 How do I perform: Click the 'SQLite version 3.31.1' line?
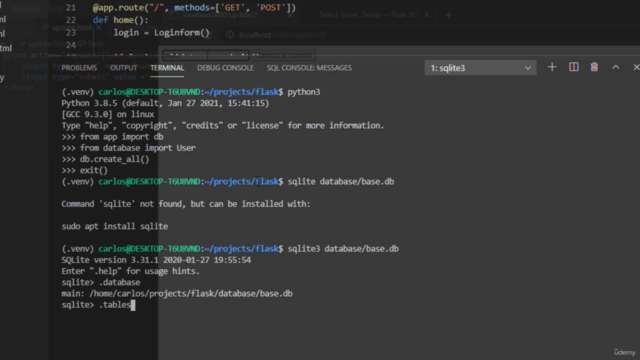156,260
